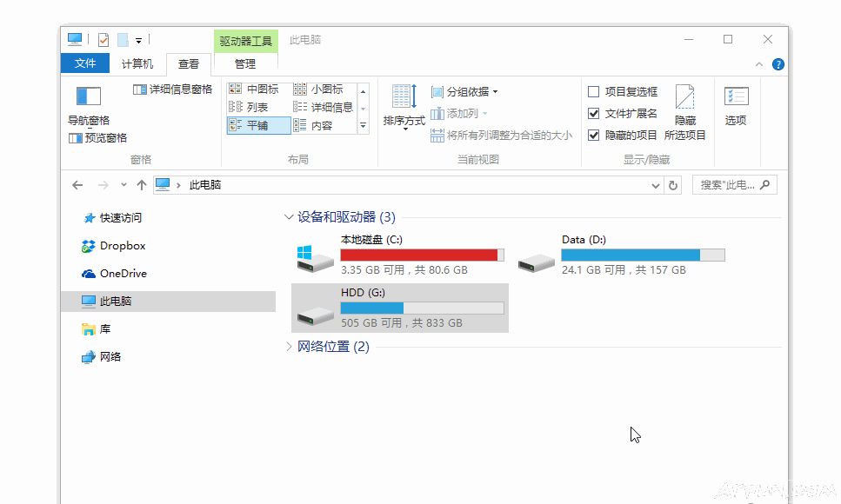This screenshot has width=841, height=504.
Task: Open Dropbox in the navigation sidebar
Action: click(x=122, y=246)
